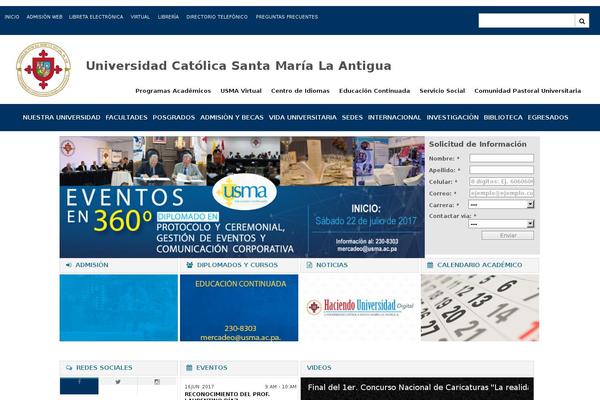The height and width of the screenshot is (400, 600).
Task: Open Preguntas Frecuentes link
Action: click(287, 17)
